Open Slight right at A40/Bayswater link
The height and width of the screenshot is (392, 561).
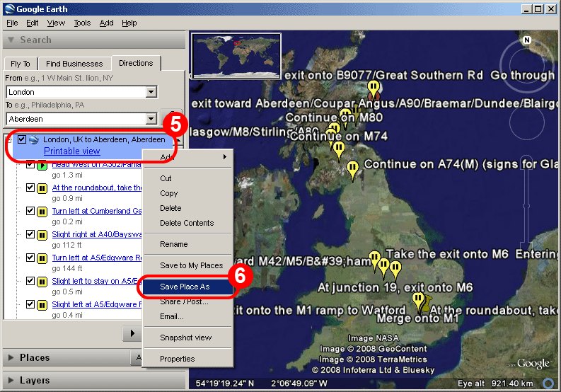click(97, 234)
